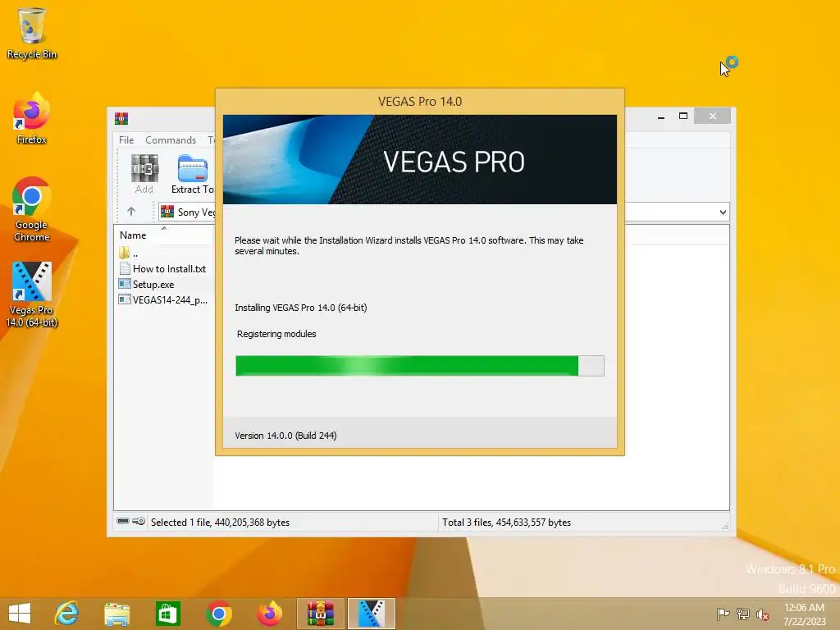Image resolution: width=840 pixels, height=630 pixels.
Task: Open Google Chrome from the taskbar
Action: pyautogui.click(x=218, y=614)
